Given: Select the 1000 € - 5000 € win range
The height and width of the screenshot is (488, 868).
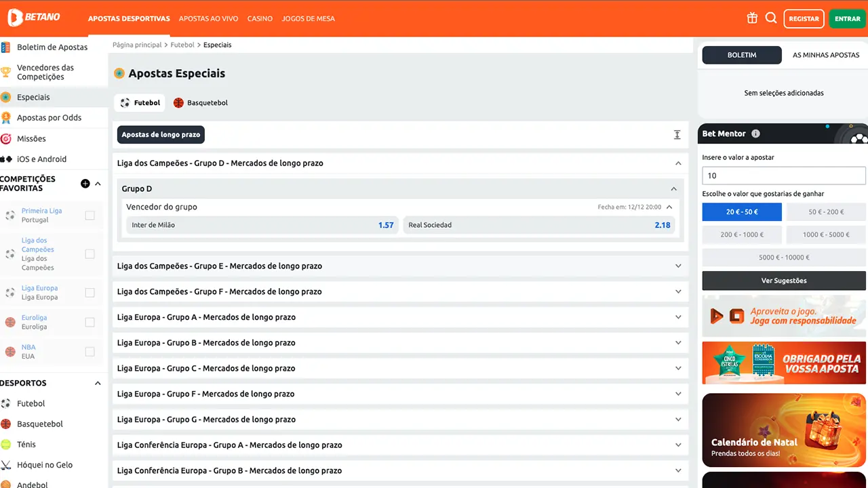Looking at the screenshot, I should click(x=826, y=235).
